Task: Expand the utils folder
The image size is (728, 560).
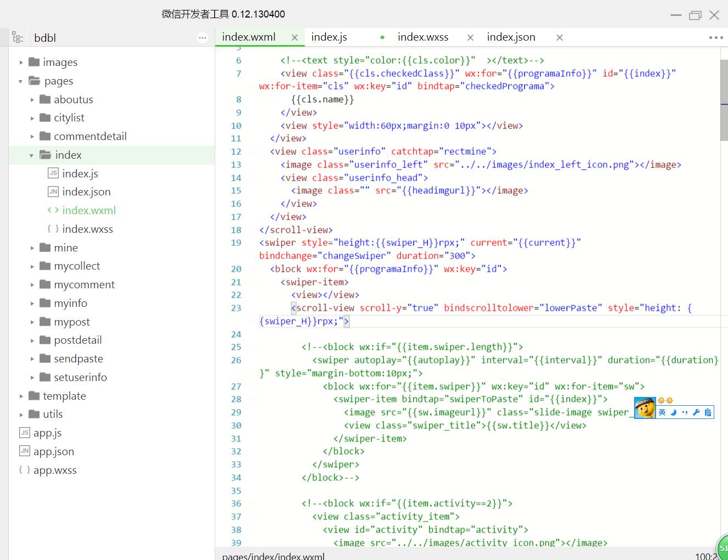Action: click(x=21, y=415)
